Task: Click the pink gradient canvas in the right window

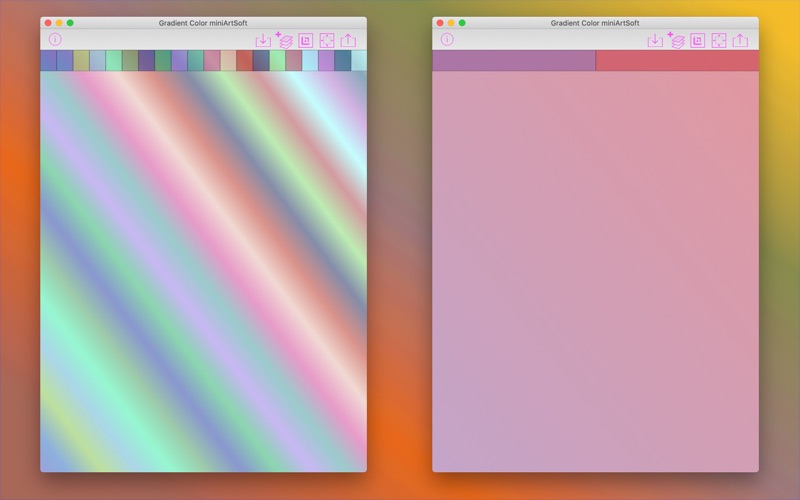Action: click(595, 270)
